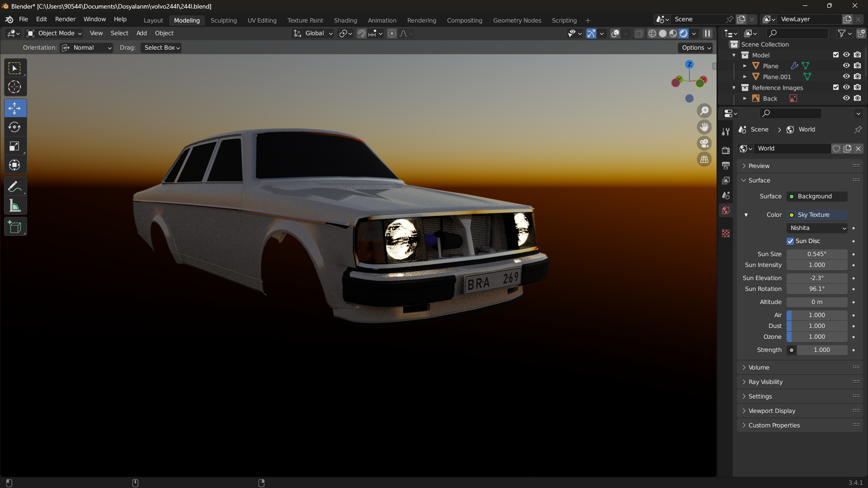The width and height of the screenshot is (868, 488).
Task: Switch to wireframe viewport shading
Action: coord(652,33)
